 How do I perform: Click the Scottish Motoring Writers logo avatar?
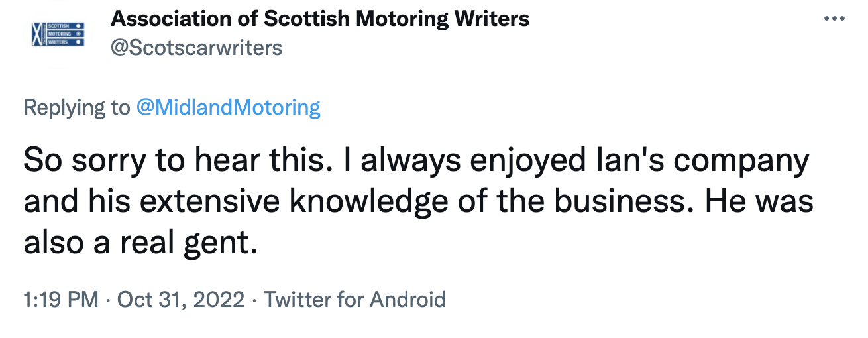coord(58,34)
